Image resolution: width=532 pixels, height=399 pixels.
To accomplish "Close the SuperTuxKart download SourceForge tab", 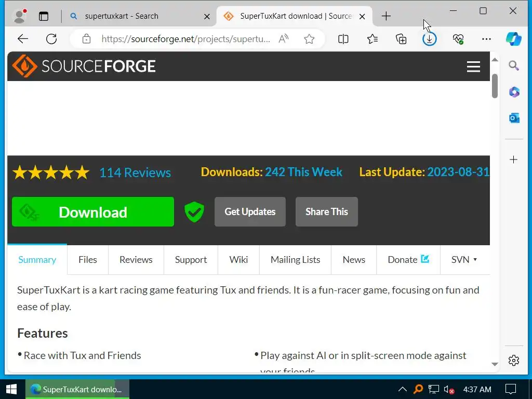I will coord(362,16).
